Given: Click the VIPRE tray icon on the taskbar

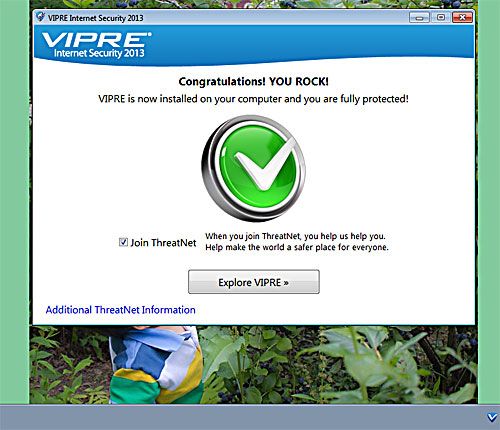Looking at the screenshot, I should pyautogui.click(x=492, y=417).
